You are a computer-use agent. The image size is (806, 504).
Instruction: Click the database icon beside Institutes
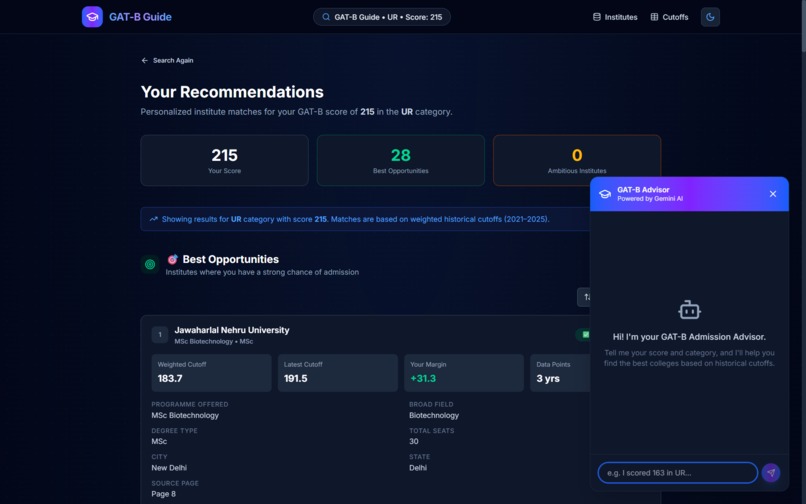point(597,17)
